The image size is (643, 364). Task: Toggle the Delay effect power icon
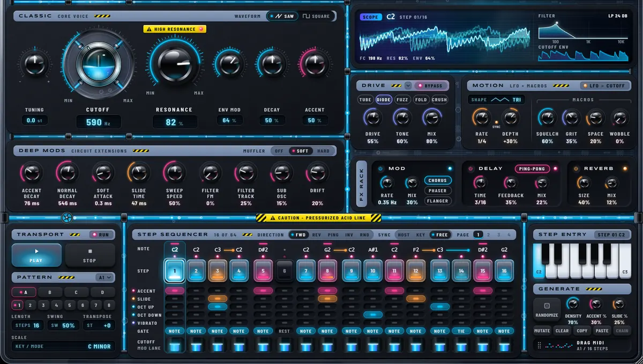pyautogui.click(x=472, y=169)
